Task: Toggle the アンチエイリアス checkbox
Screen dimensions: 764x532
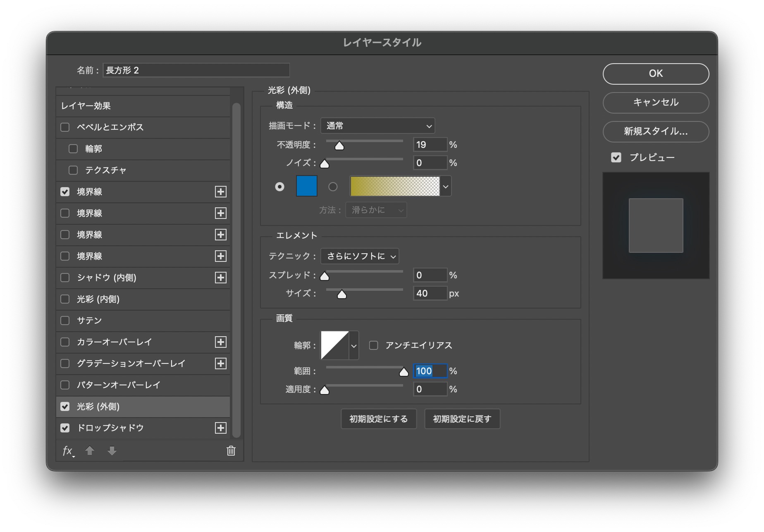Action: (374, 345)
